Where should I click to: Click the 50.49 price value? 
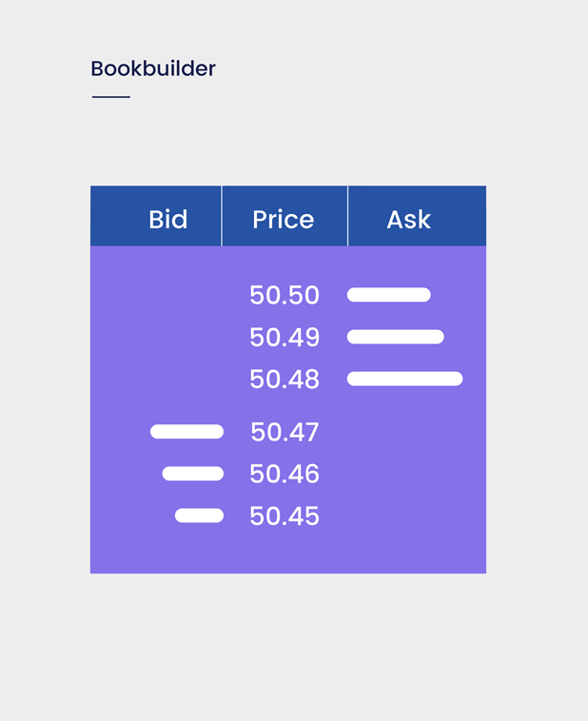pyautogui.click(x=284, y=337)
